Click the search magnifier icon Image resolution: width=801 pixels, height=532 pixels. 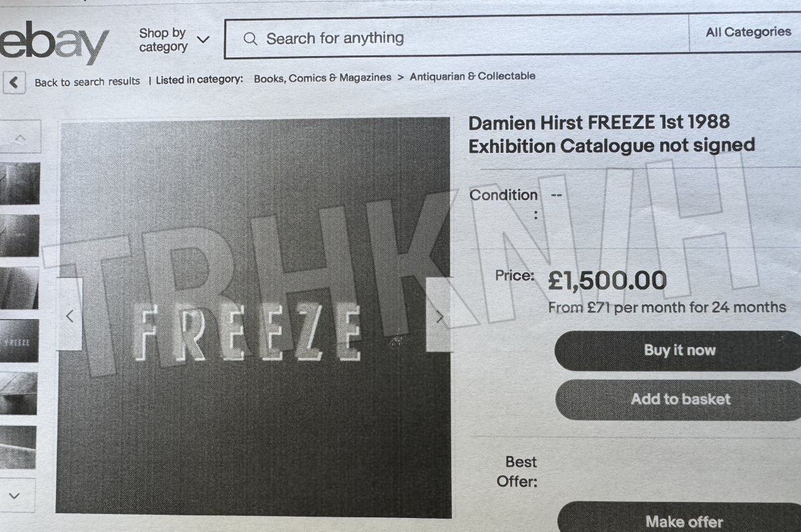(x=250, y=39)
